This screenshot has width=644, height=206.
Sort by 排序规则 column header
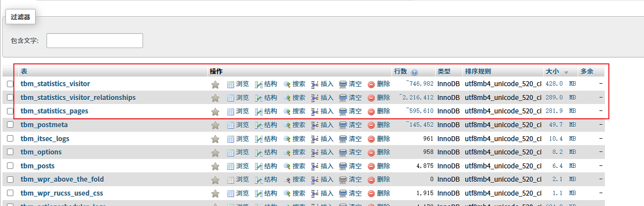(x=478, y=71)
